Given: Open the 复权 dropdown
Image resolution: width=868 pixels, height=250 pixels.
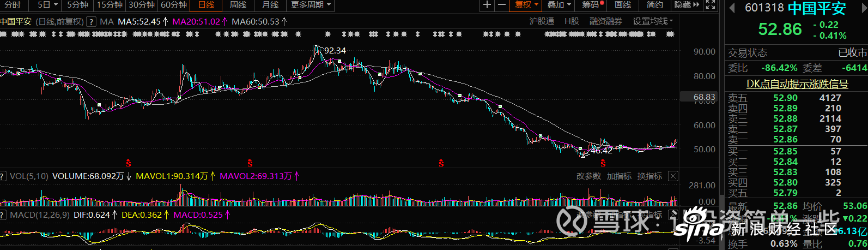Looking at the screenshot, I should [x=526, y=5].
